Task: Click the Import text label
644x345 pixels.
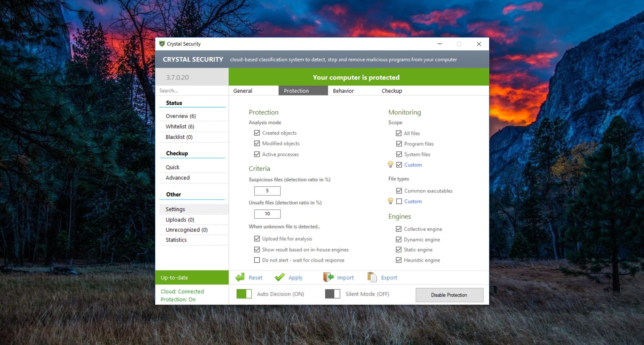Action: coord(345,278)
